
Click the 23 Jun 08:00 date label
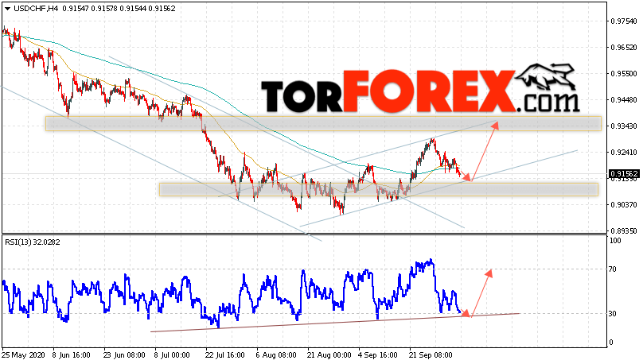pyautogui.click(x=124, y=355)
